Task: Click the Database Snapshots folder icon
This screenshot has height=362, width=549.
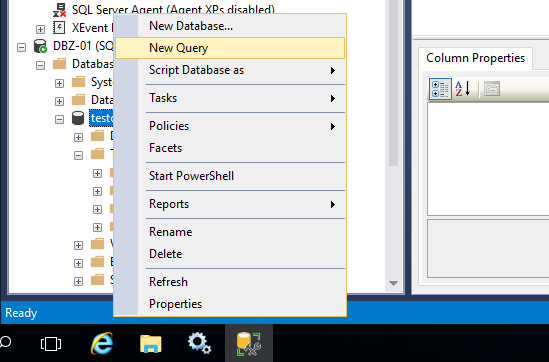Action: tap(78, 100)
